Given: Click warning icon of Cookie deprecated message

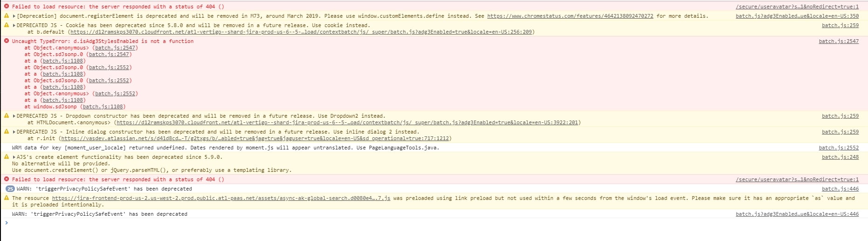Looking at the screenshot, I should pos(7,25).
